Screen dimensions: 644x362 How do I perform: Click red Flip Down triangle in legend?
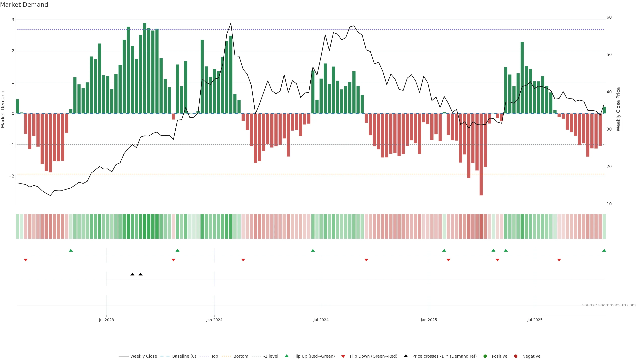tap(343, 356)
